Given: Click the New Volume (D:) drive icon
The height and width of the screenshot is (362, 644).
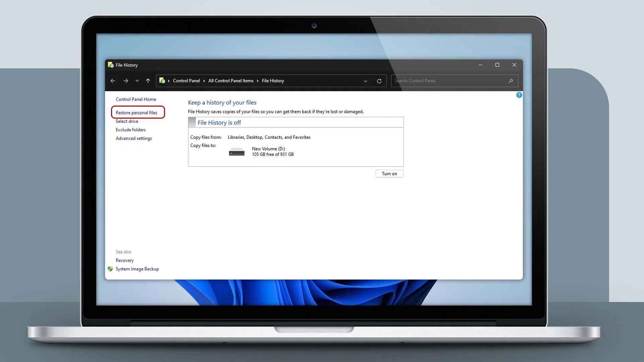Looking at the screenshot, I should coord(236,152).
